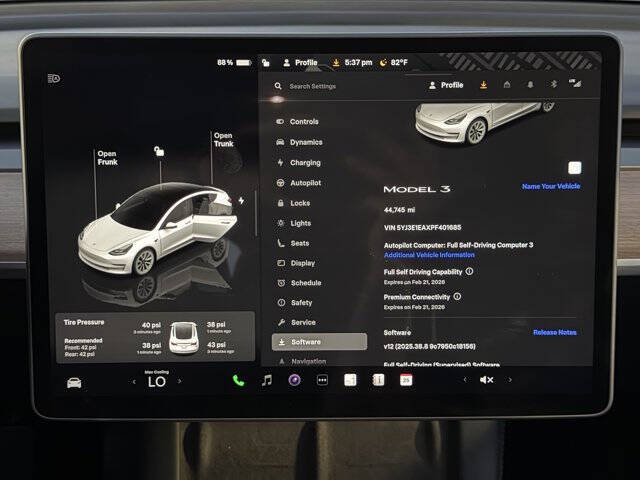
Task: Click the Search Settings field
Action: (x=313, y=86)
